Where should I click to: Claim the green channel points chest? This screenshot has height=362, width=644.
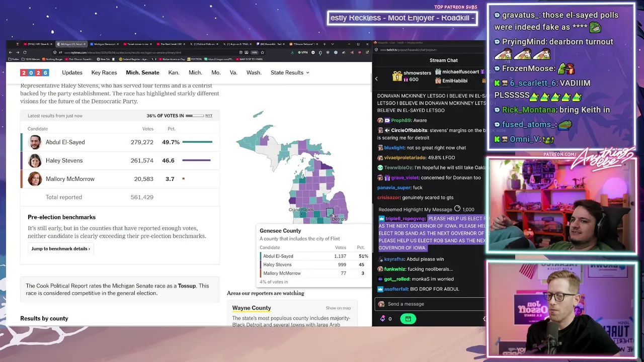pos(408,319)
